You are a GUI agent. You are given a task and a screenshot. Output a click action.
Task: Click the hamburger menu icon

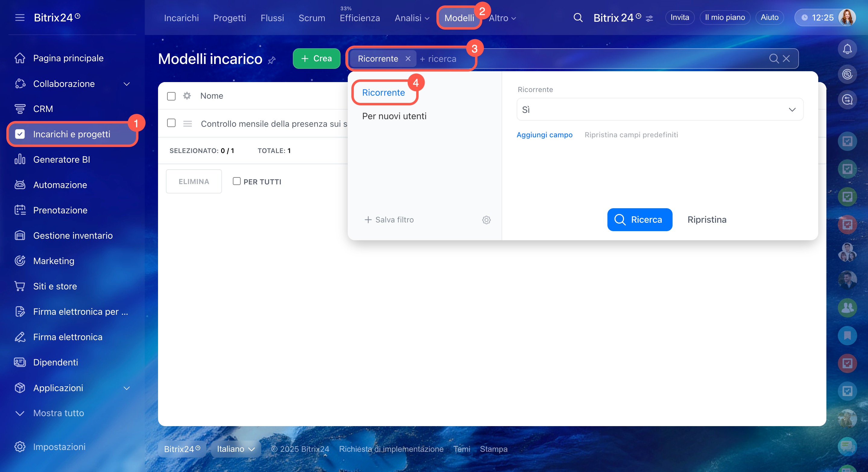(20, 18)
